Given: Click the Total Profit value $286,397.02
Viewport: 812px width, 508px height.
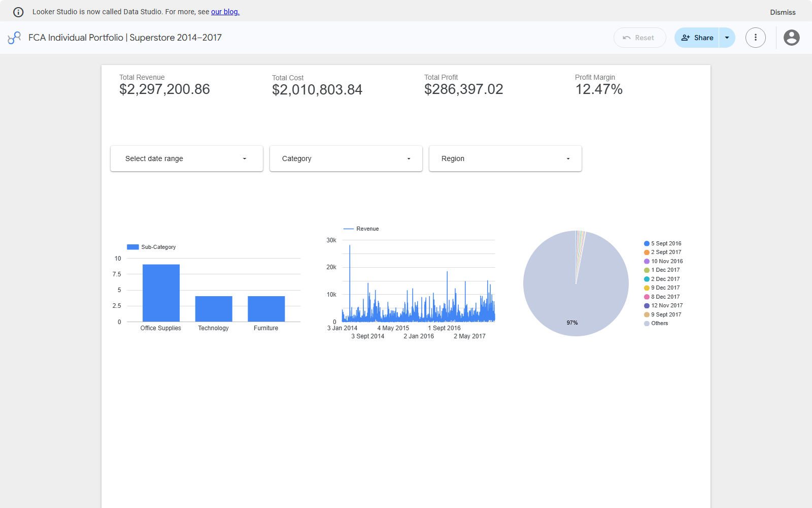Looking at the screenshot, I should [x=464, y=89].
